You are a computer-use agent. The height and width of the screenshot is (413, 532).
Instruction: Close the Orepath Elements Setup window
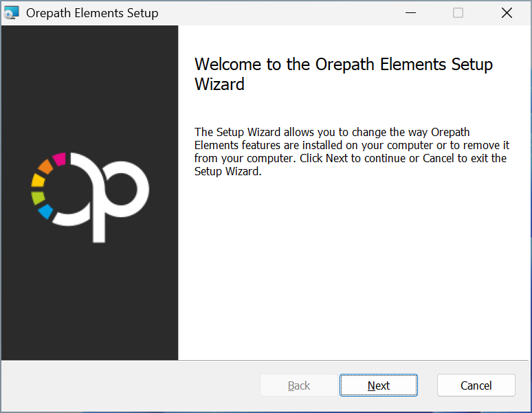click(x=507, y=13)
